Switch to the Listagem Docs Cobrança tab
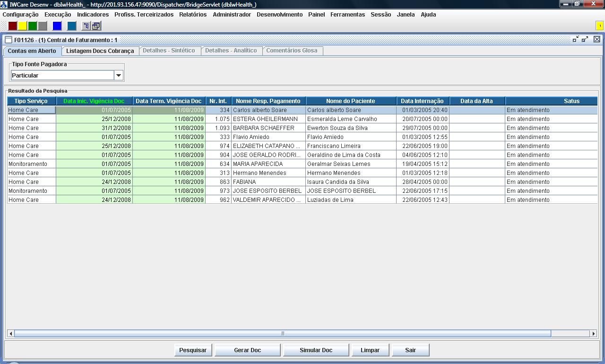Screen dimensions: 605x364 point(100,51)
